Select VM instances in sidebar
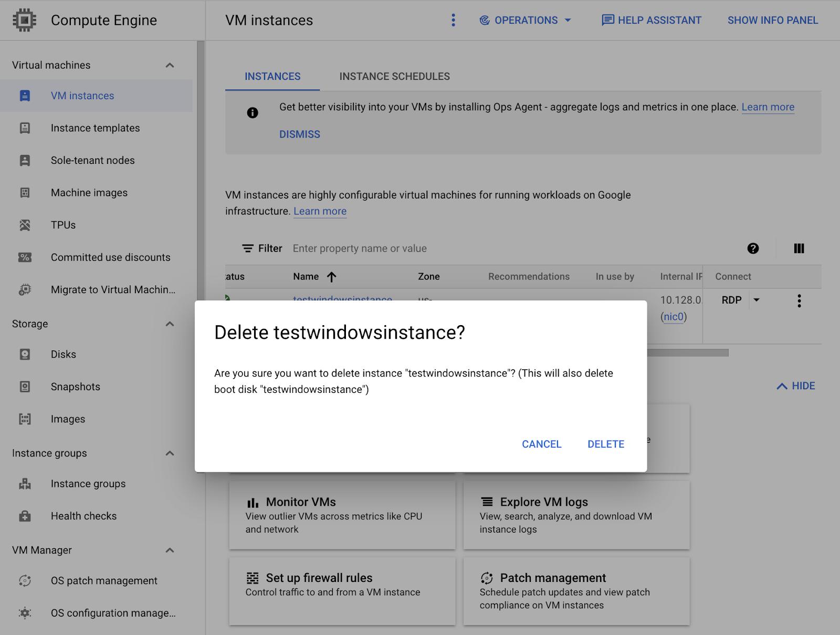 click(96, 96)
